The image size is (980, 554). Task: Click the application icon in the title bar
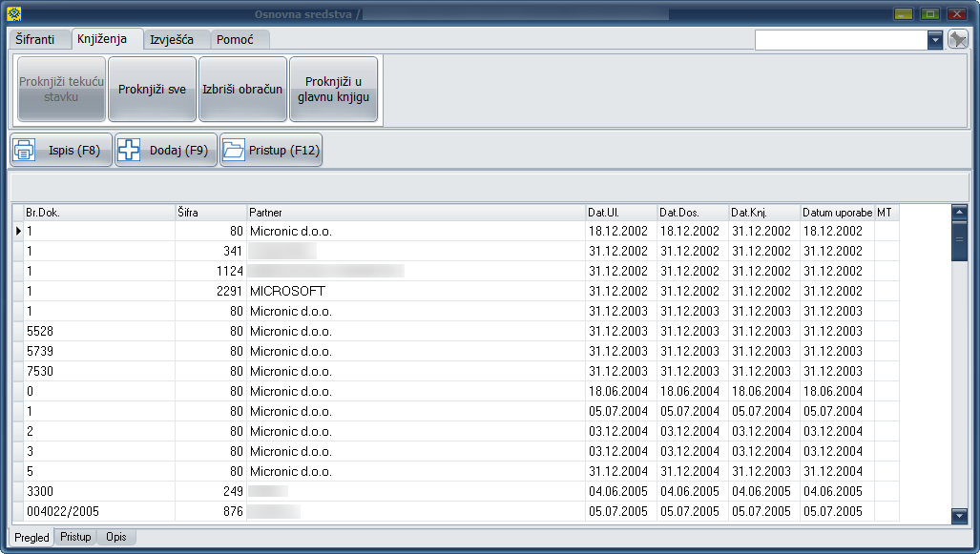pyautogui.click(x=13, y=14)
